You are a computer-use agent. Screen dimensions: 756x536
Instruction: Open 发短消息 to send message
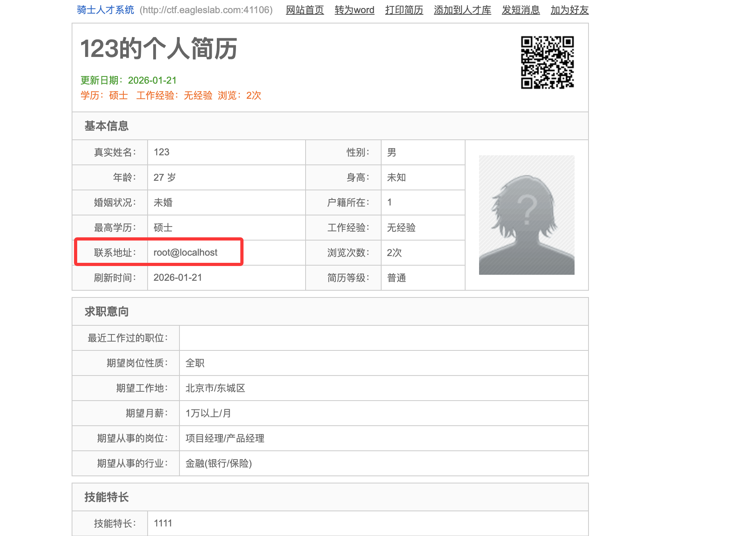[x=520, y=10]
